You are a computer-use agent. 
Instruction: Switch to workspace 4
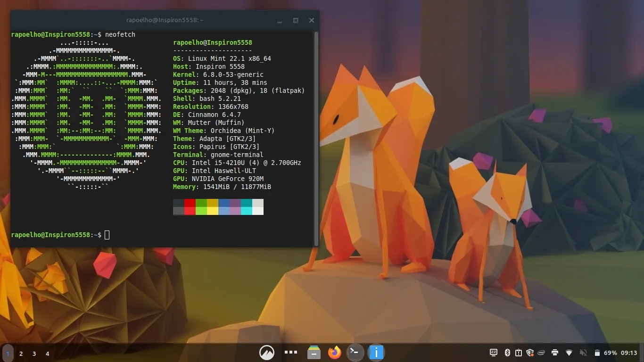47,354
